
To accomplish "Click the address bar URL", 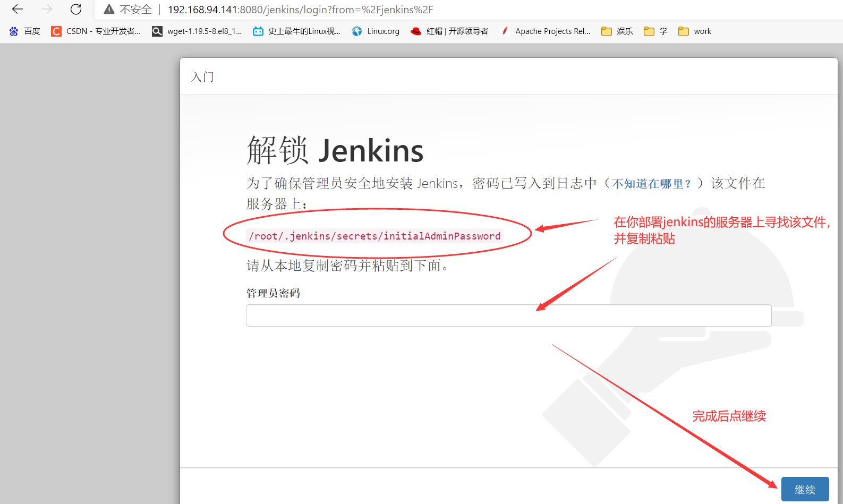I will point(300,10).
